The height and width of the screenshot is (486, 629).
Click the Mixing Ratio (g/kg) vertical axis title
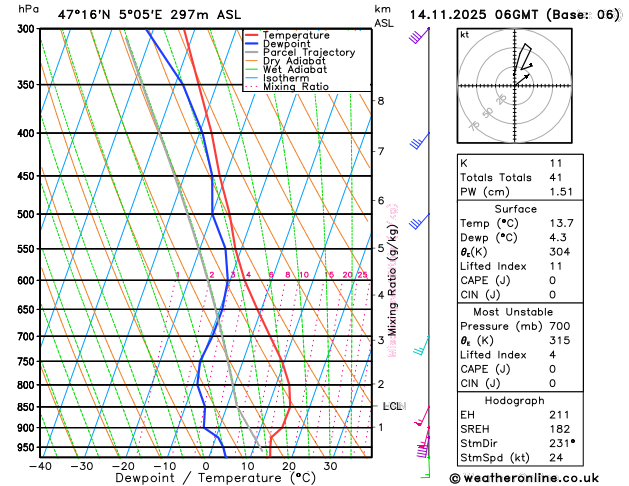[392, 280]
